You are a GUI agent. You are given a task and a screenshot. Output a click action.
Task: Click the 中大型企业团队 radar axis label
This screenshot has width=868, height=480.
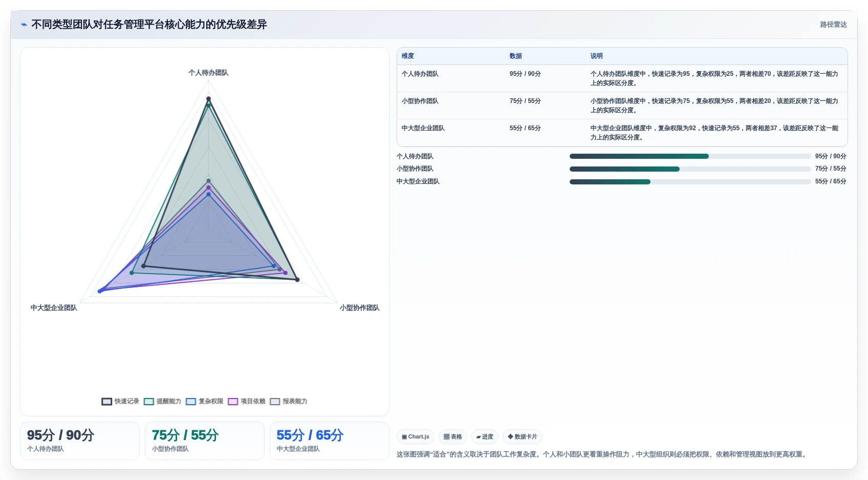tap(54, 308)
